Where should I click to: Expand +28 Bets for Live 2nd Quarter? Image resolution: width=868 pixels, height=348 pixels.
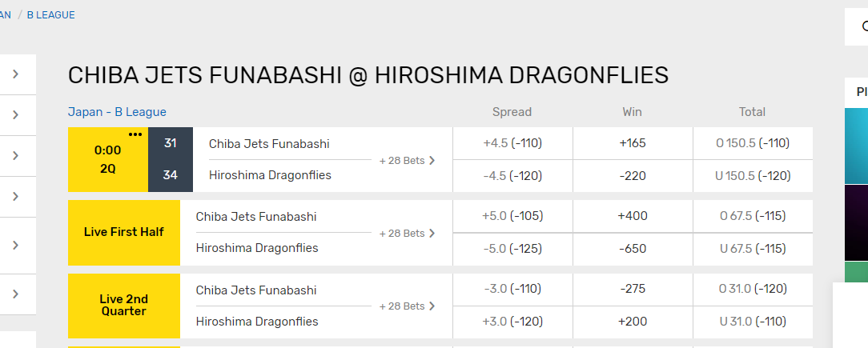(x=408, y=306)
